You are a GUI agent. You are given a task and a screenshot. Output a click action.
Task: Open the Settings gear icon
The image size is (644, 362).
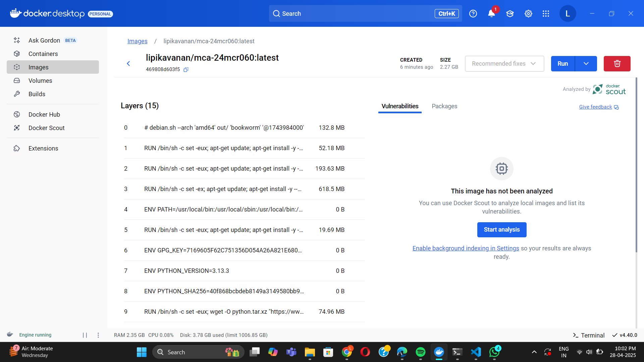[528, 13]
